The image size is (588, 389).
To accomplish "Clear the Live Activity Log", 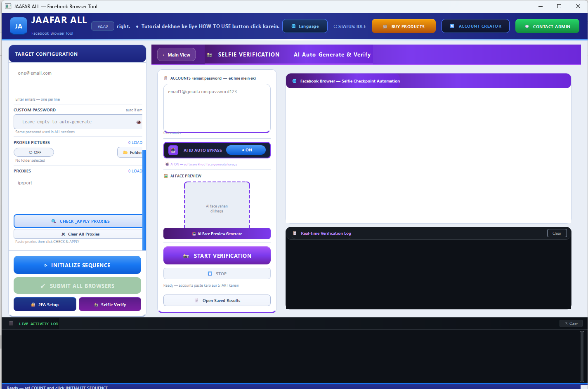I will (571, 323).
